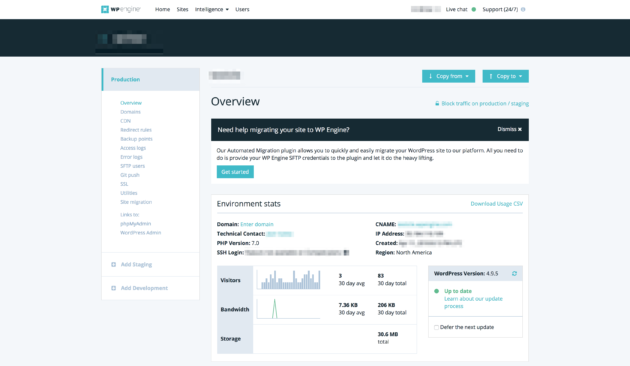Click the Get started button

pos(235,172)
